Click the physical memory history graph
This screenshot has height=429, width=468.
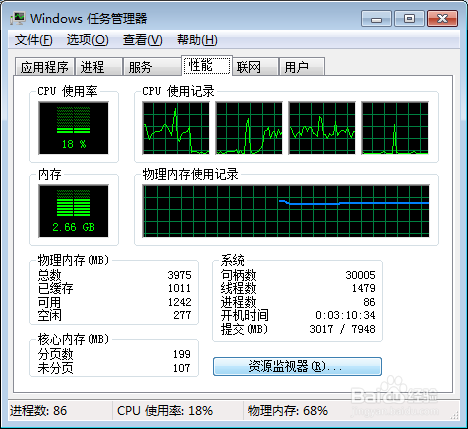point(286,211)
